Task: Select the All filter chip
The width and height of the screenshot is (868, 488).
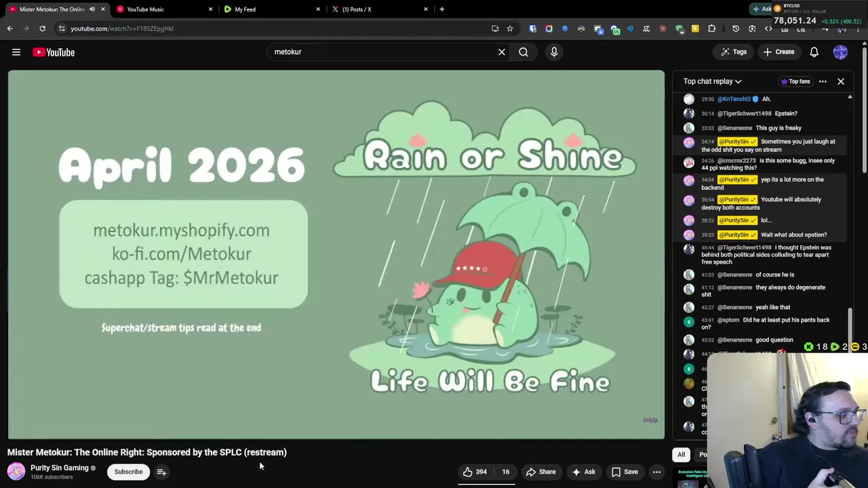Action: 681,455
